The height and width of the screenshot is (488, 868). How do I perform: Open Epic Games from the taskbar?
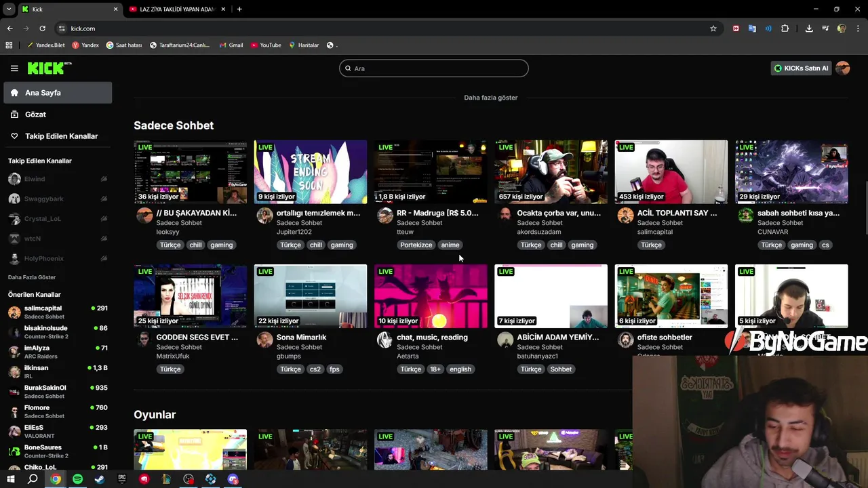[x=122, y=479]
